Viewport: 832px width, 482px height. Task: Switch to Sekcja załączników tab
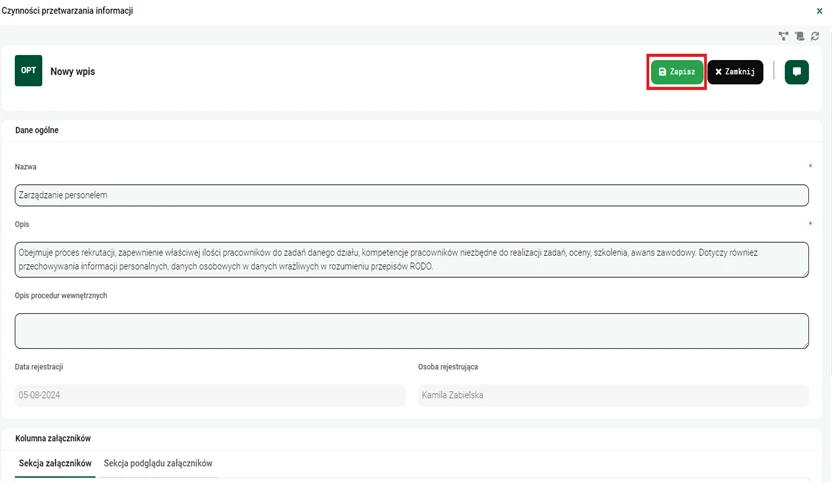(55, 464)
